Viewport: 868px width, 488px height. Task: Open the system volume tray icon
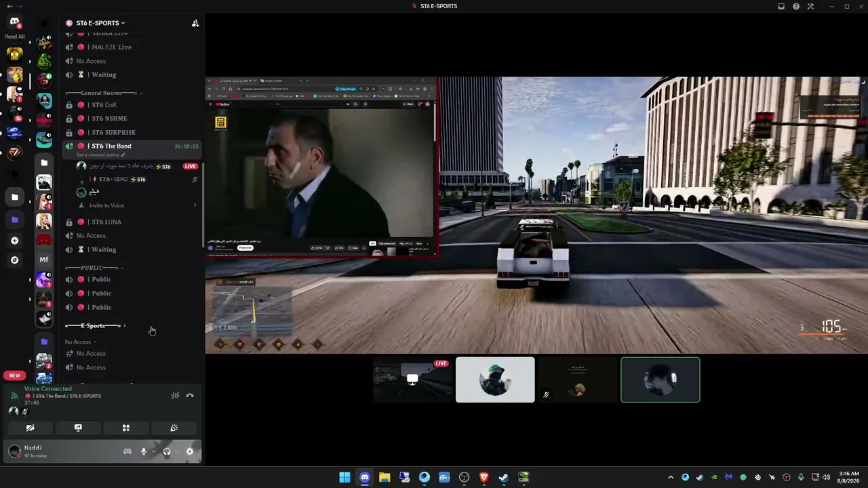tap(826, 477)
